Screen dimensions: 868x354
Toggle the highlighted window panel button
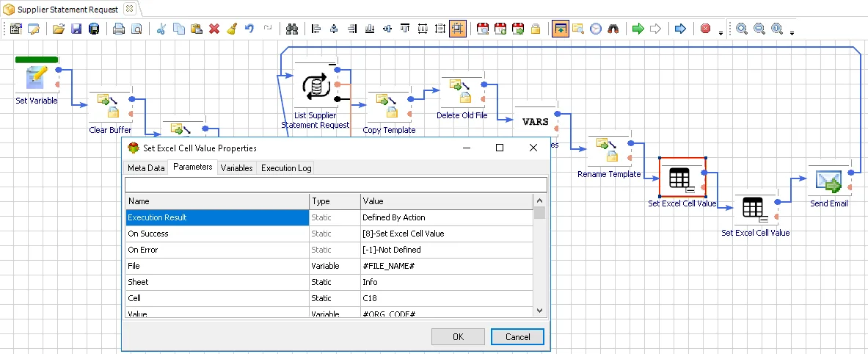[561, 29]
